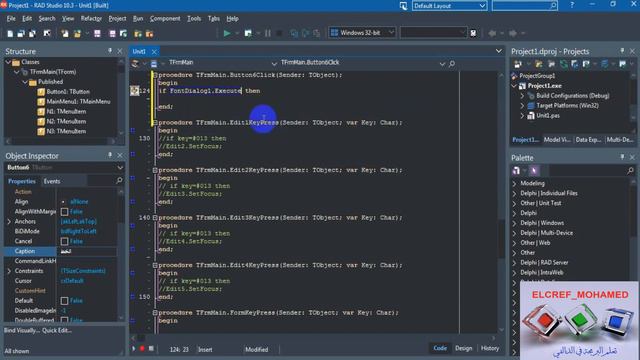This screenshot has height=360, width=640.
Task: Select Button1: TButton in Structure tree
Action: pyautogui.click(x=68, y=91)
